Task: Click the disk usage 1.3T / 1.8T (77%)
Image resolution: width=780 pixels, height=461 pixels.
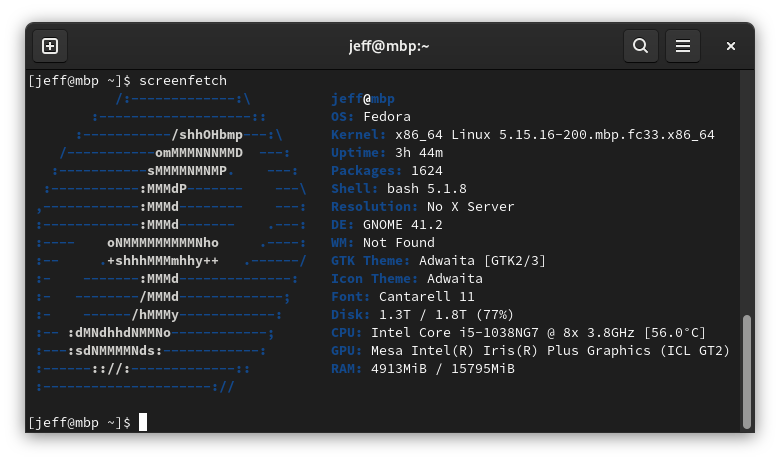Action: pyautogui.click(x=446, y=315)
